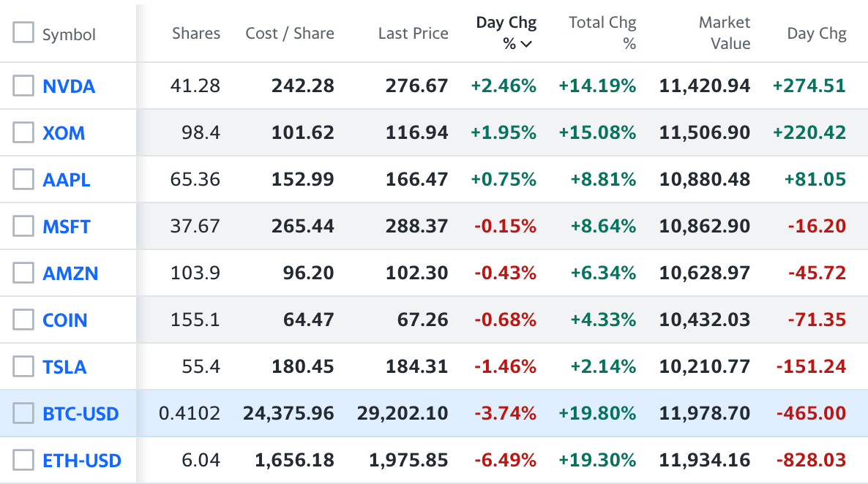
Task: Enable the MSFT row checkbox
Action: pos(23,227)
